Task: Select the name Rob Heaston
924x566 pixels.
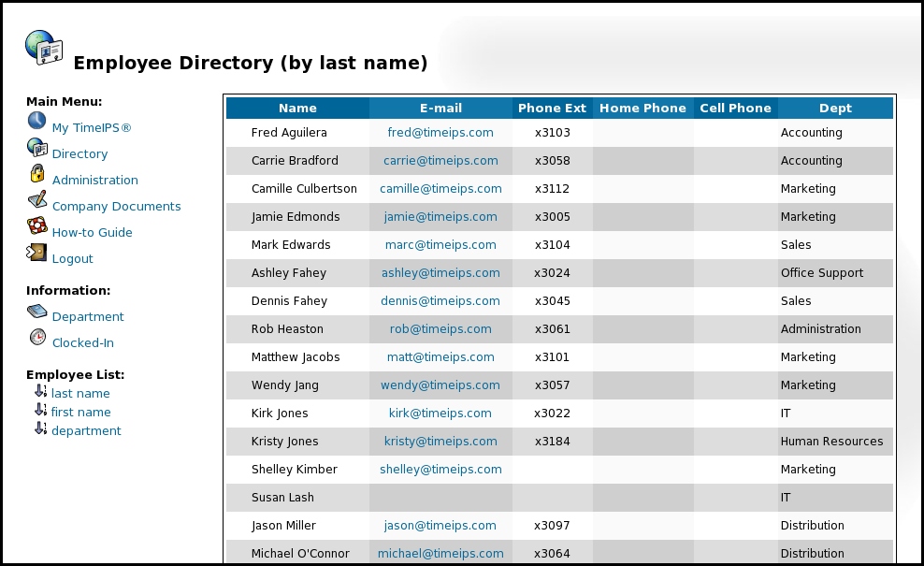Action: point(287,329)
